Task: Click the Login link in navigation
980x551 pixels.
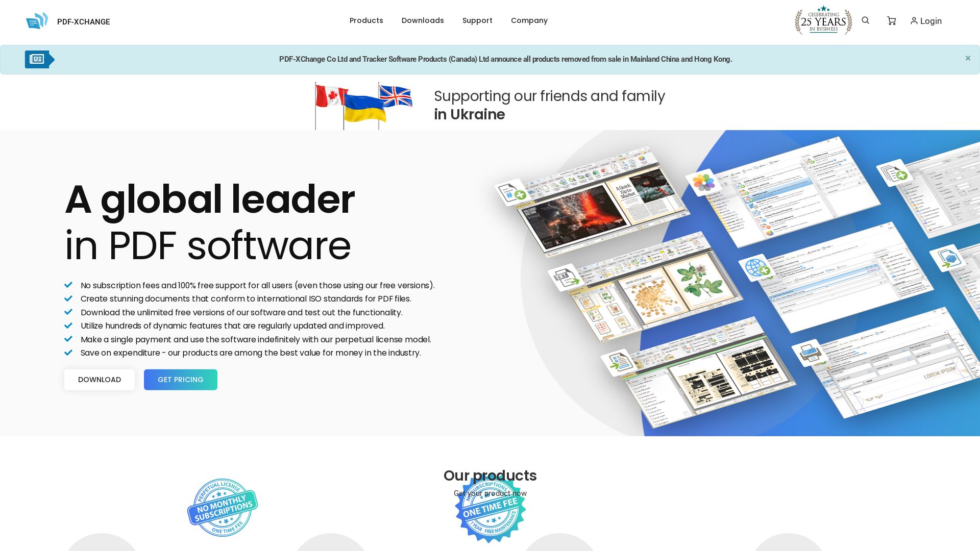Action: coord(925,21)
